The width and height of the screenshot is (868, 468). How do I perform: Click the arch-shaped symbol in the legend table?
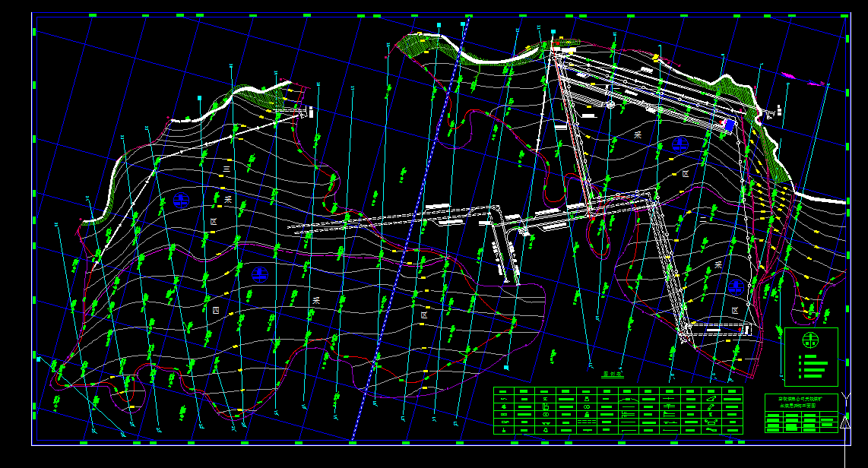(629, 398)
